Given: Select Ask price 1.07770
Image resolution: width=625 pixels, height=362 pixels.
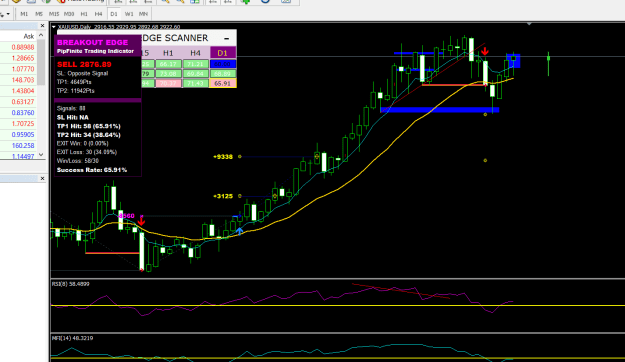Looking at the screenshot, I should pyautogui.click(x=23, y=69).
